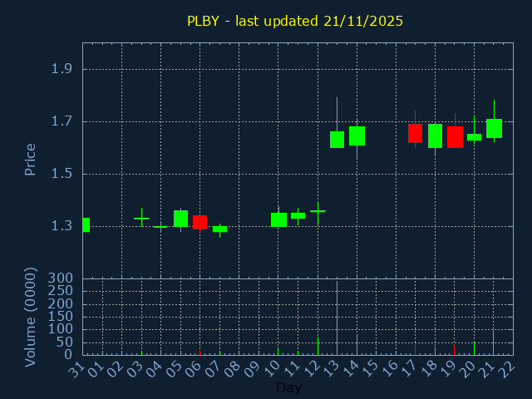Select the red candlestick for day 17
This screenshot has width=532, height=399.
click(415, 133)
